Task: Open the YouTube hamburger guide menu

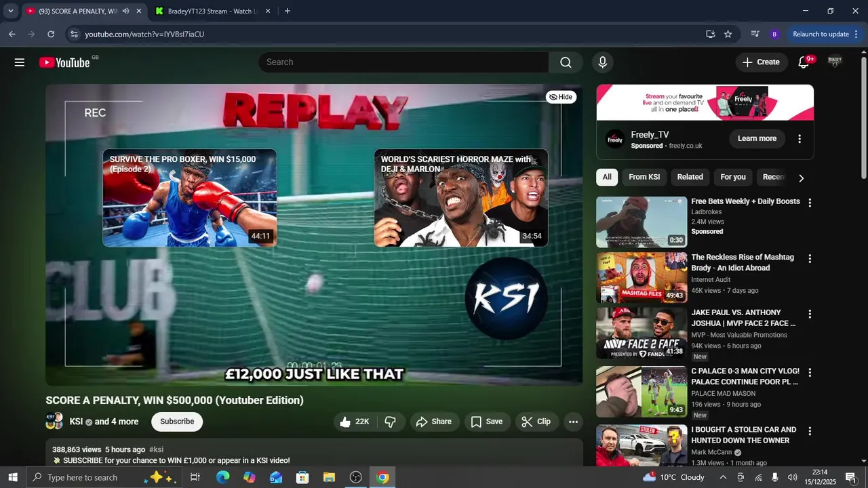Action: tap(20, 62)
